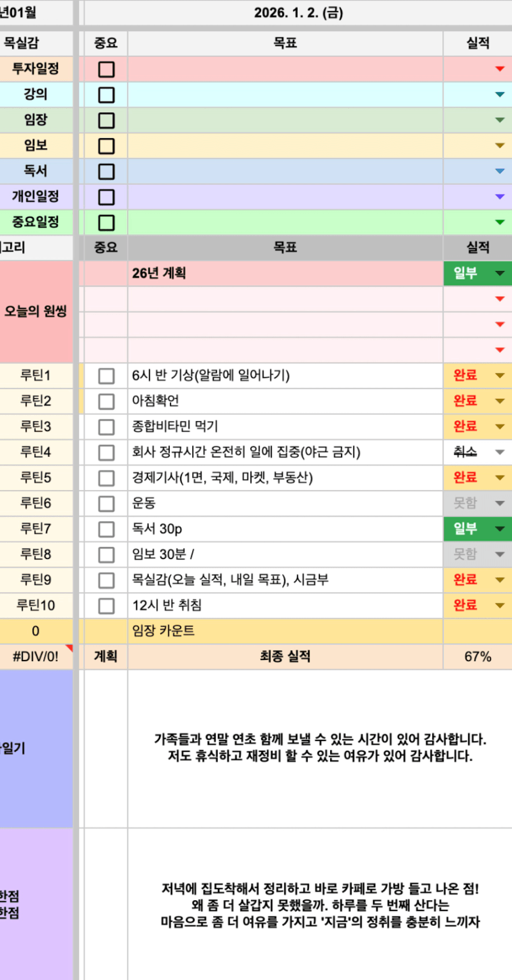The height and width of the screenshot is (980, 512).
Task: Expand the 임보 실적 dropdown arrow
Action: [499, 145]
